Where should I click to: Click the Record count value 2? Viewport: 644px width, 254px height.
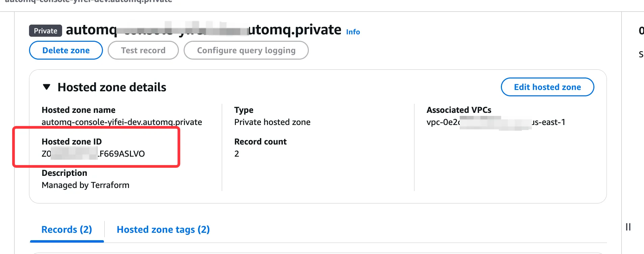[x=236, y=154]
